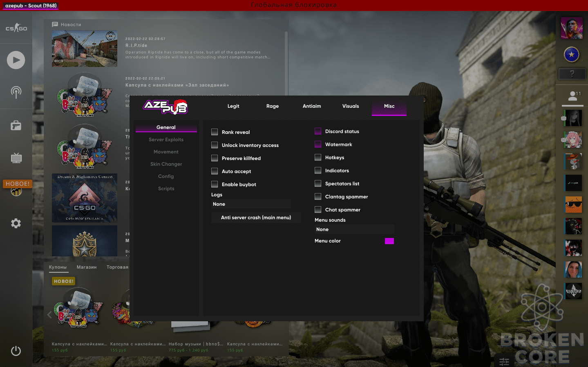
Task: Click Anti server crash (main menu) button
Action: click(256, 218)
